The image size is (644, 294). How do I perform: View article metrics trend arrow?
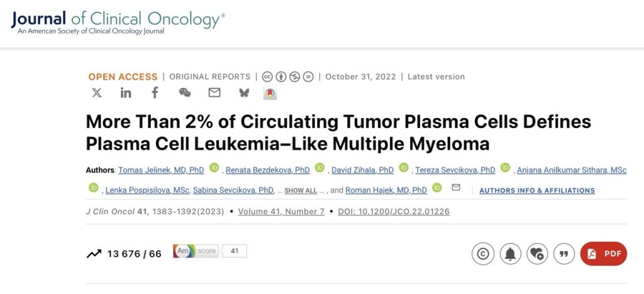pyautogui.click(x=94, y=254)
